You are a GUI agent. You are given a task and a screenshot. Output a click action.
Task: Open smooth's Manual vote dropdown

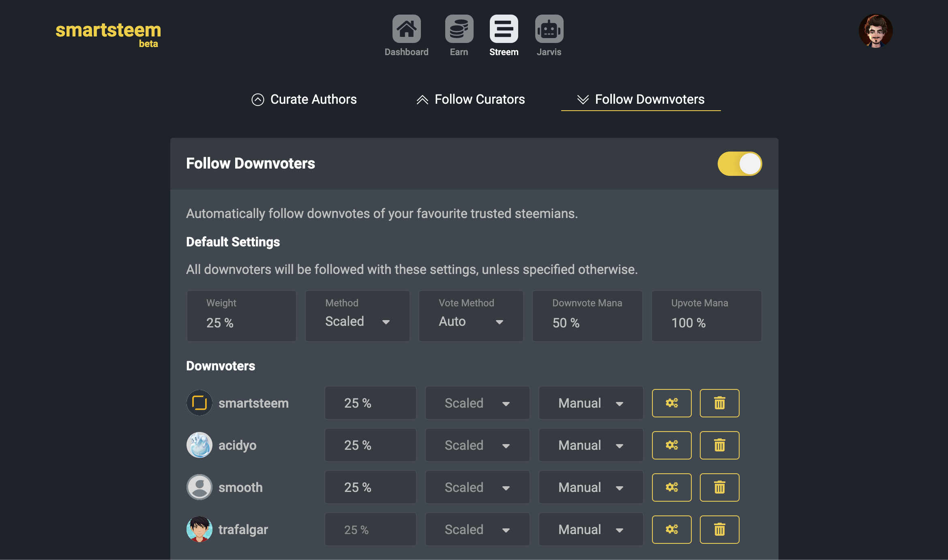pos(591,487)
